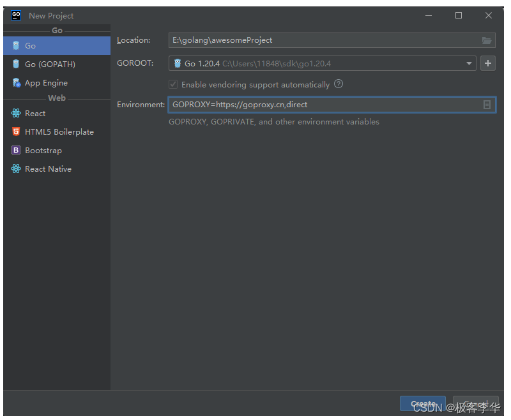Open the GOROOT version dropdown
Image resolution: width=511 pixels, height=420 pixels.
click(469, 63)
